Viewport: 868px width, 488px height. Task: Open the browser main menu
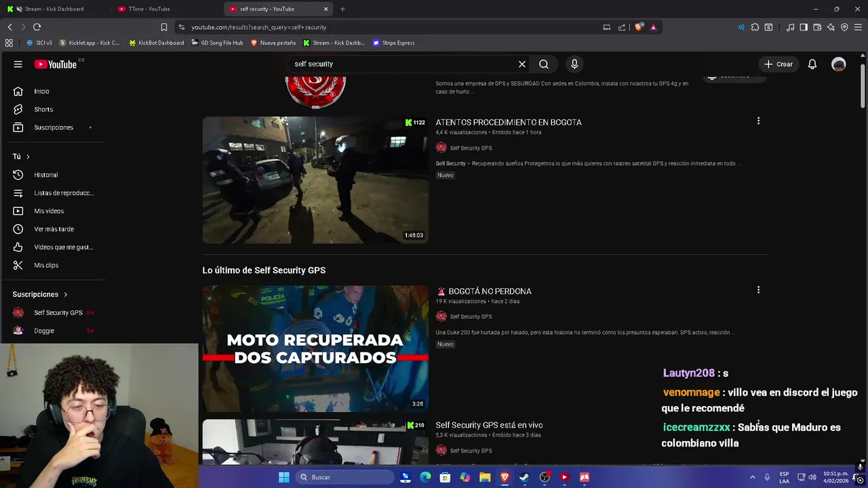pos(858,27)
